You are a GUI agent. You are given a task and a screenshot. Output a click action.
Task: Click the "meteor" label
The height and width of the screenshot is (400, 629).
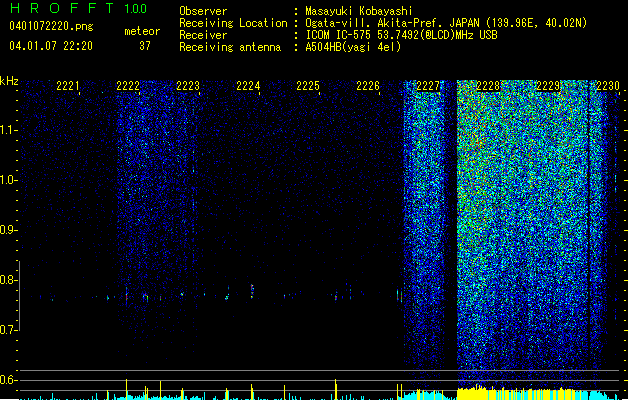[x=142, y=31]
